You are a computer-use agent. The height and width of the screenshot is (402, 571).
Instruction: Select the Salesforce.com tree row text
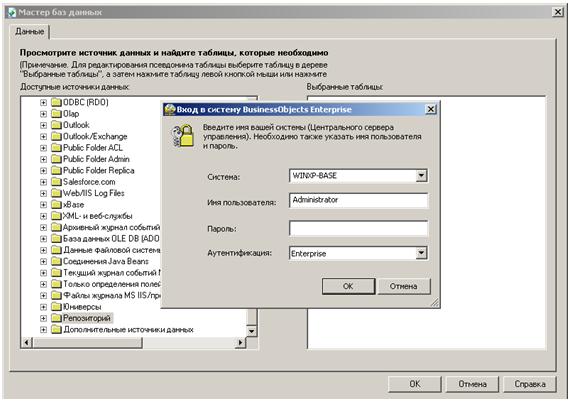(89, 182)
